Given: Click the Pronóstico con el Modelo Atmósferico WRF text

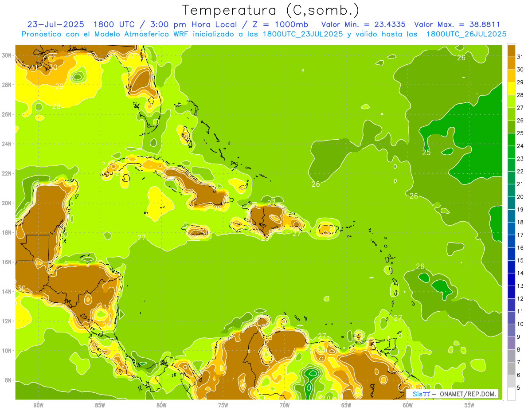Looking at the screenshot, I should (105, 34).
